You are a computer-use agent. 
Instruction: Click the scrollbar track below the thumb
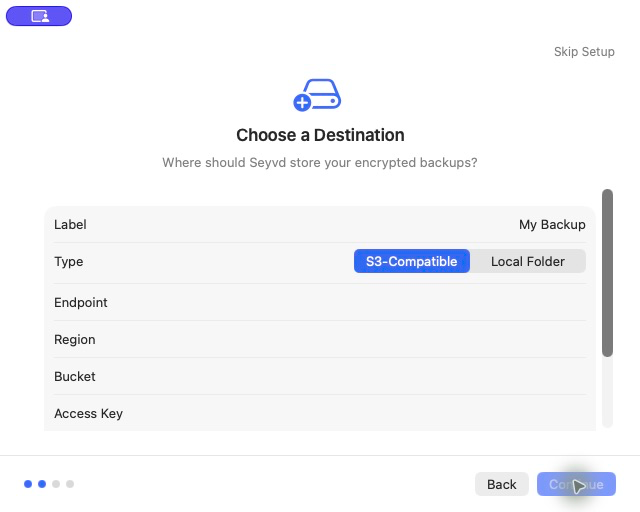pos(607,392)
